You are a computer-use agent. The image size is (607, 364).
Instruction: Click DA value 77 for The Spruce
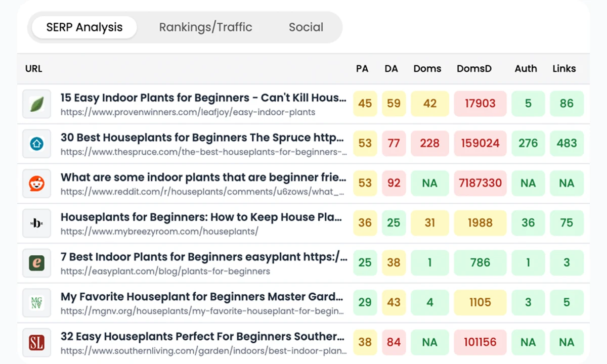pos(394,144)
